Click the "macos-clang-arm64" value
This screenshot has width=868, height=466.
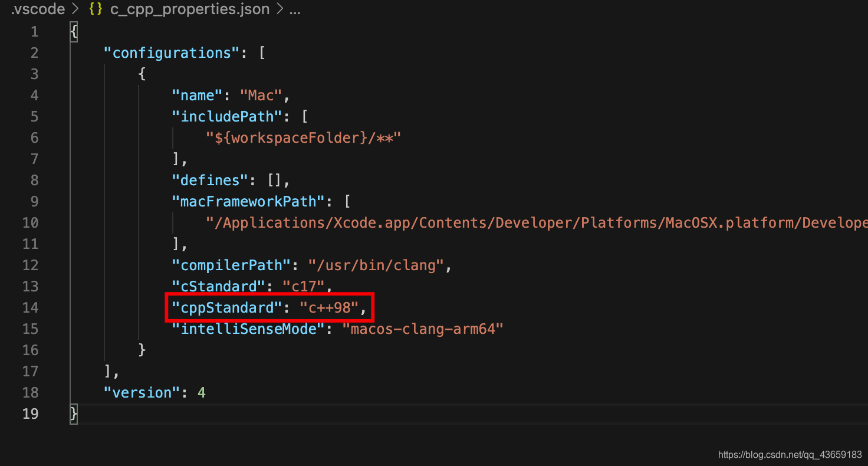click(423, 329)
